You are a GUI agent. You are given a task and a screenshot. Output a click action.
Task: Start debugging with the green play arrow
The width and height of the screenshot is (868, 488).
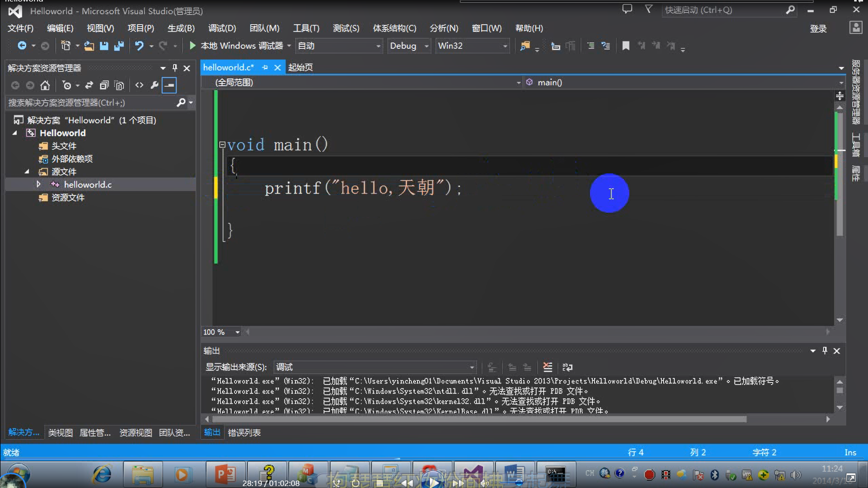coord(192,46)
